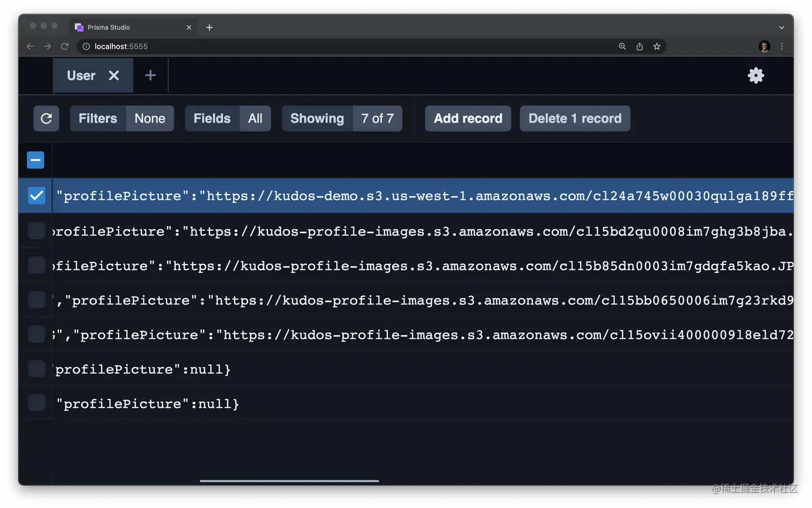Image resolution: width=812 pixels, height=508 pixels.
Task: Select the second record's row checkbox
Action: point(35,230)
